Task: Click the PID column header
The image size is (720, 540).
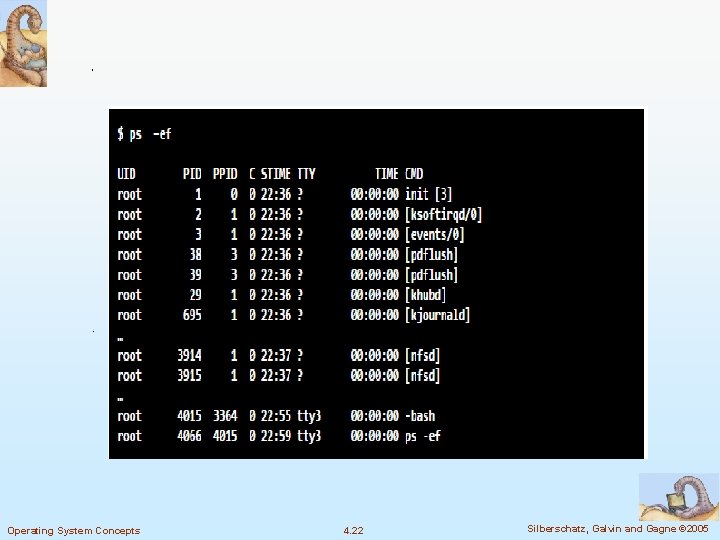Action: coord(192,174)
